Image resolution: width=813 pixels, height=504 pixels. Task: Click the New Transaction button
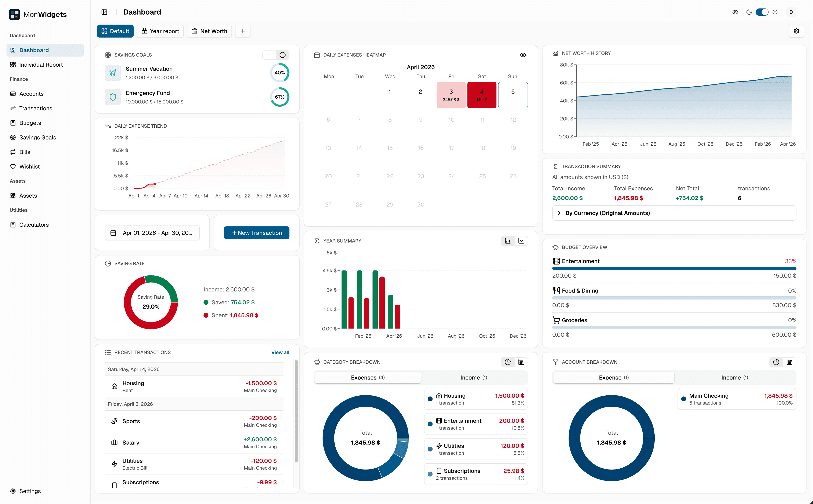point(256,233)
